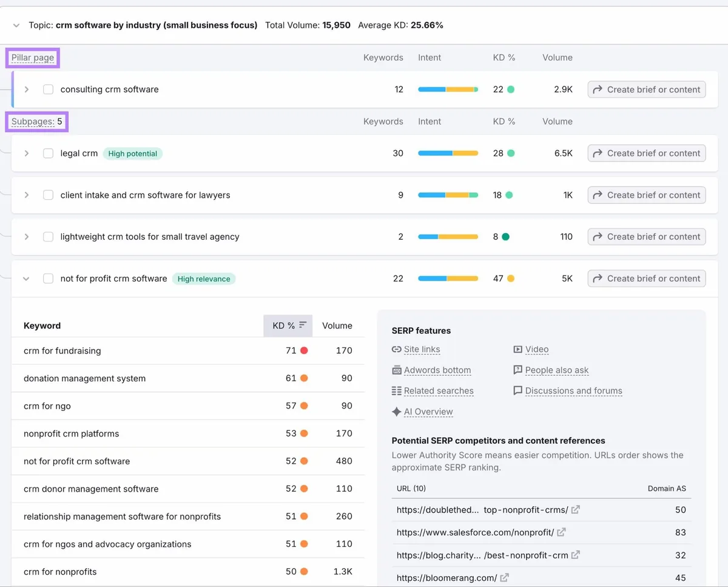Open the blog.charity best-nonprofit-crm URL
The width and height of the screenshot is (728, 587).
click(482, 555)
